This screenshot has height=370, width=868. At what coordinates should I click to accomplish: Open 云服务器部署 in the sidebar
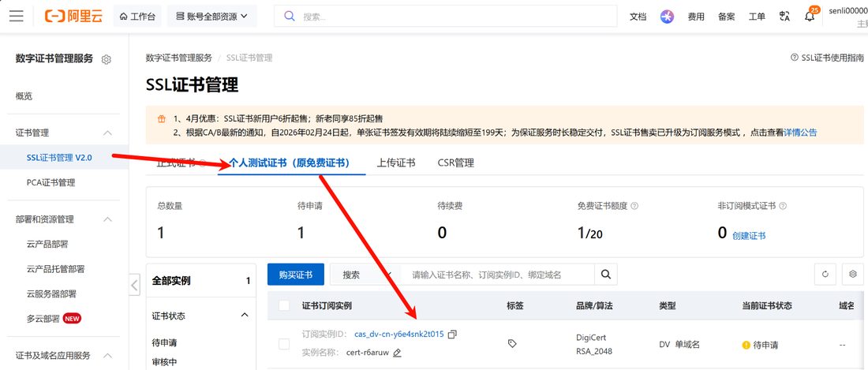51,293
